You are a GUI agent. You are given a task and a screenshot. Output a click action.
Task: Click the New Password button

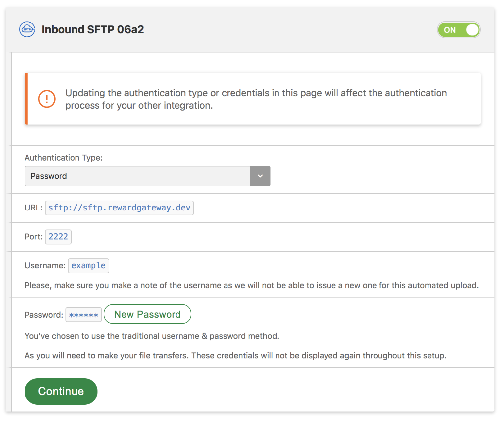click(x=147, y=314)
